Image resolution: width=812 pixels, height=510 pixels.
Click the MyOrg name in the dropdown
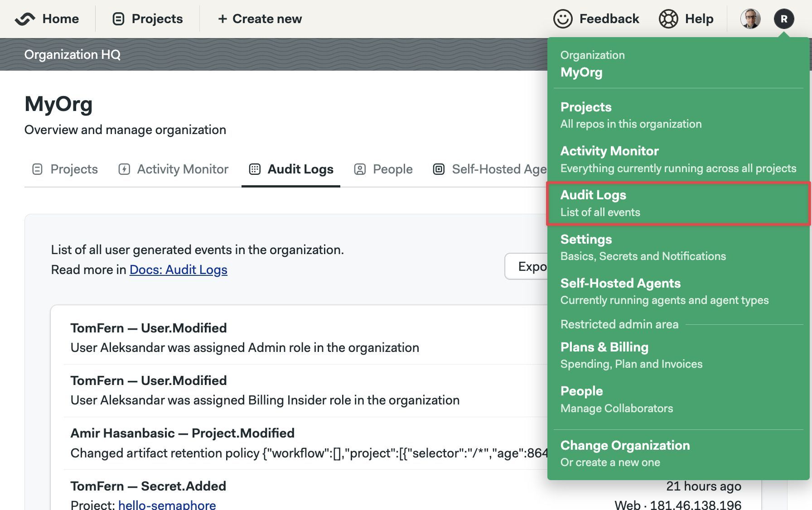click(581, 72)
